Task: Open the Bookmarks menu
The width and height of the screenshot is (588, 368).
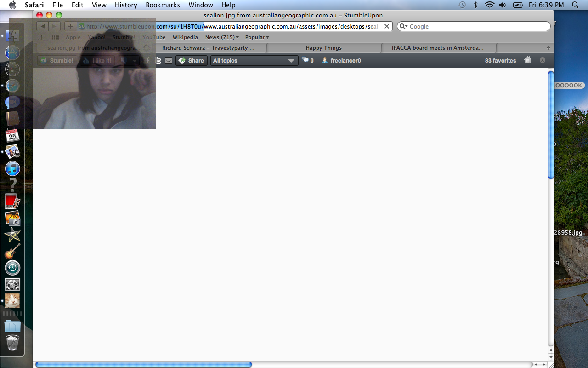Action: (x=163, y=5)
